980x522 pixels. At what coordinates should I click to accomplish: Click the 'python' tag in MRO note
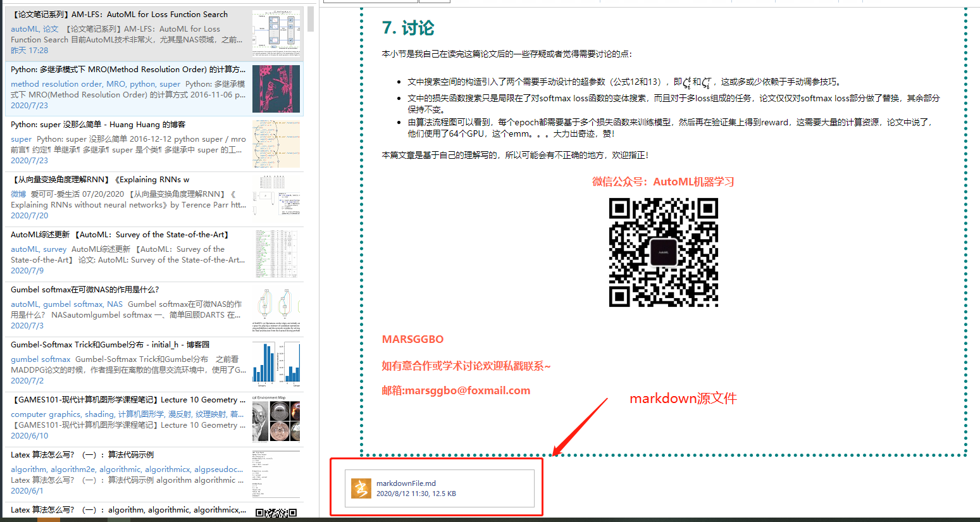[x=142, y=84]
